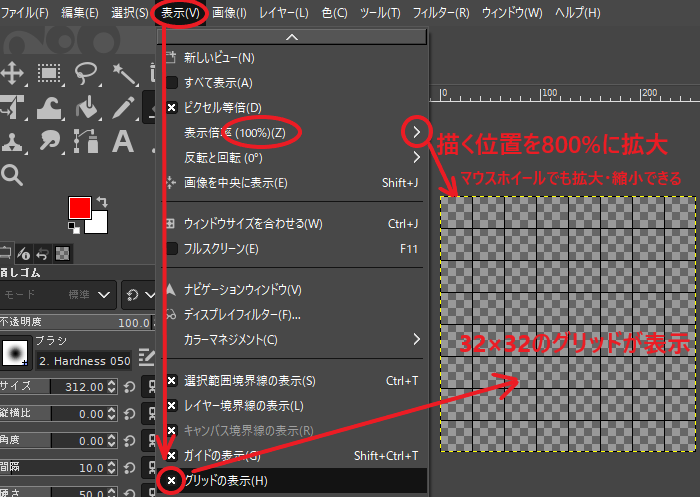Select the Move tool

point(12,72)
